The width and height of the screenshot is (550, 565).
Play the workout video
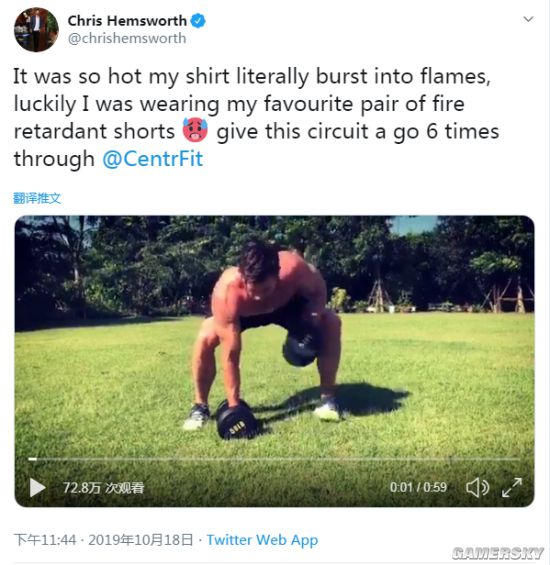tap(37, 488)
